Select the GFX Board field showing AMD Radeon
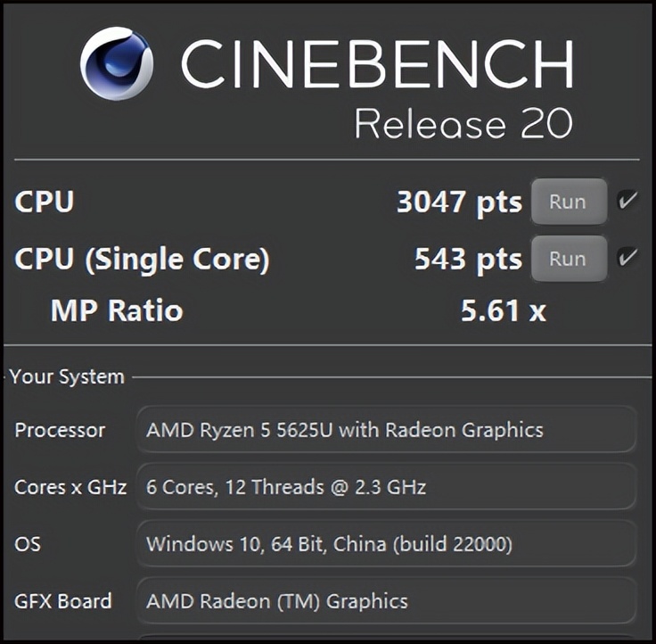 [386, 600]
